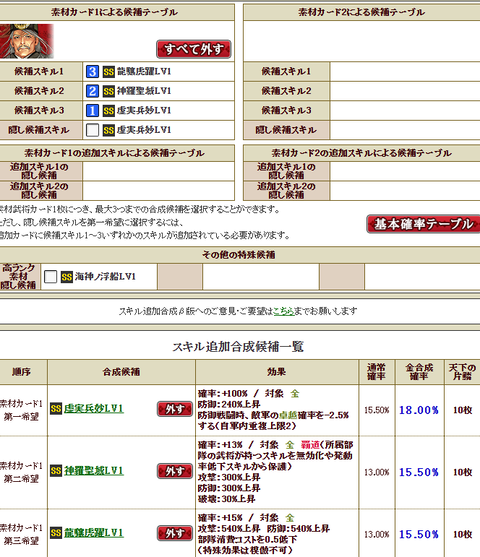
Task: Click the 天下の片鱗 column header
Action: click(462, 372)
